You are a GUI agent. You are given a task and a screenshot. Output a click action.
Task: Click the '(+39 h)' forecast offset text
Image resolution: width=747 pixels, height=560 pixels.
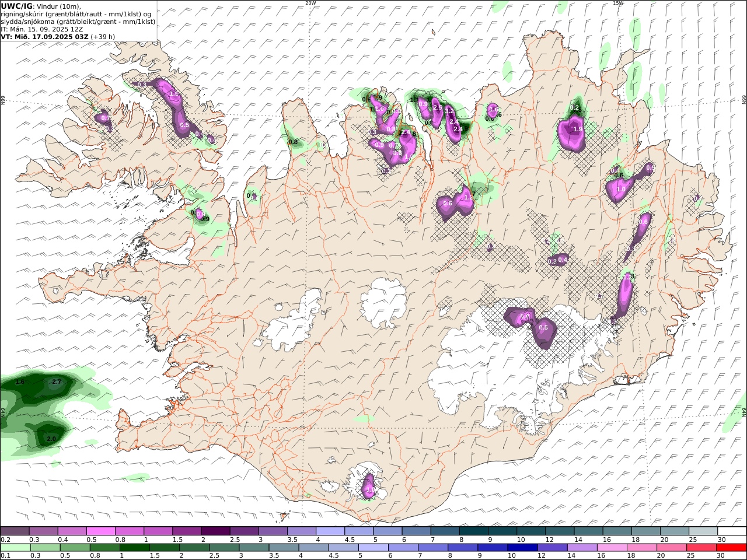coord(103,37)
